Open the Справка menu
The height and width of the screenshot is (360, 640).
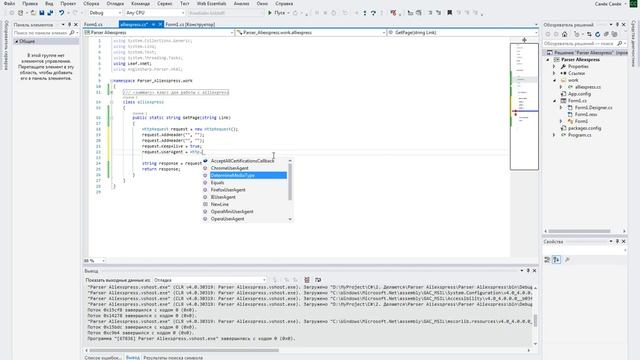tap(284, 4)
